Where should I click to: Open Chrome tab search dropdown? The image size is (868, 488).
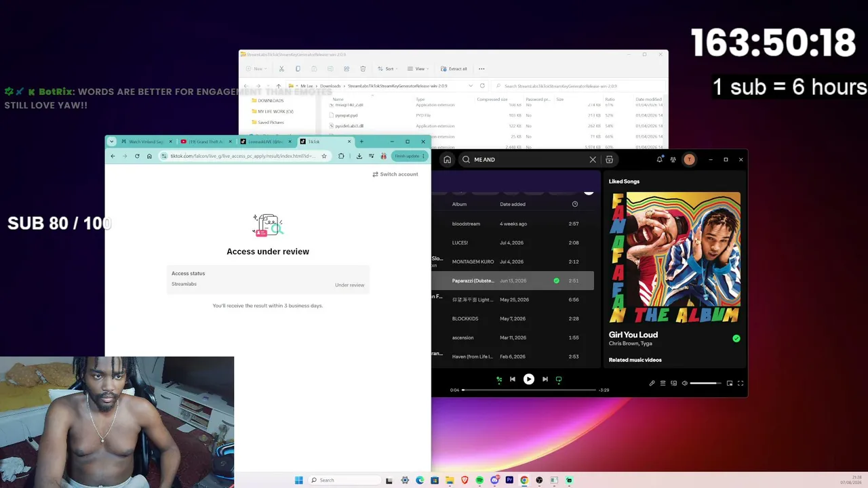pos(112,142)
